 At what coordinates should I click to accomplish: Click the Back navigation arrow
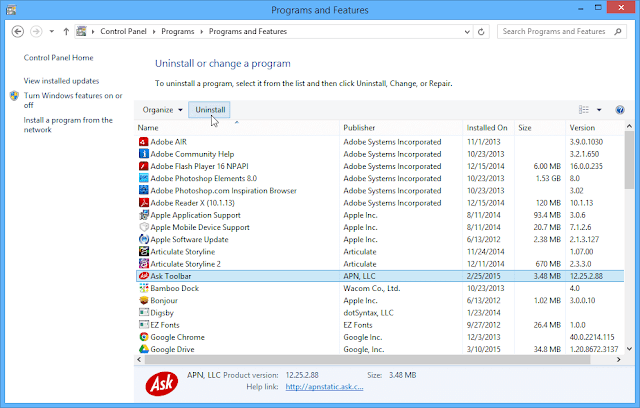pos(18,31)
